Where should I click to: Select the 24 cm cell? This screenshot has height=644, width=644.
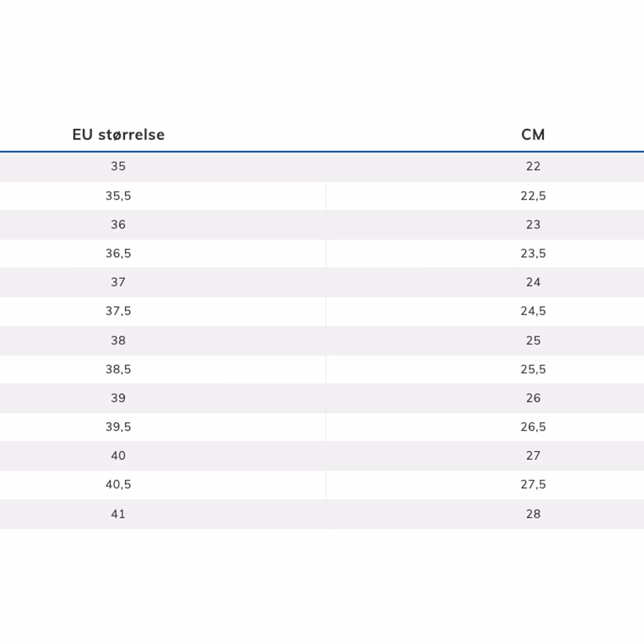point(533,282)
